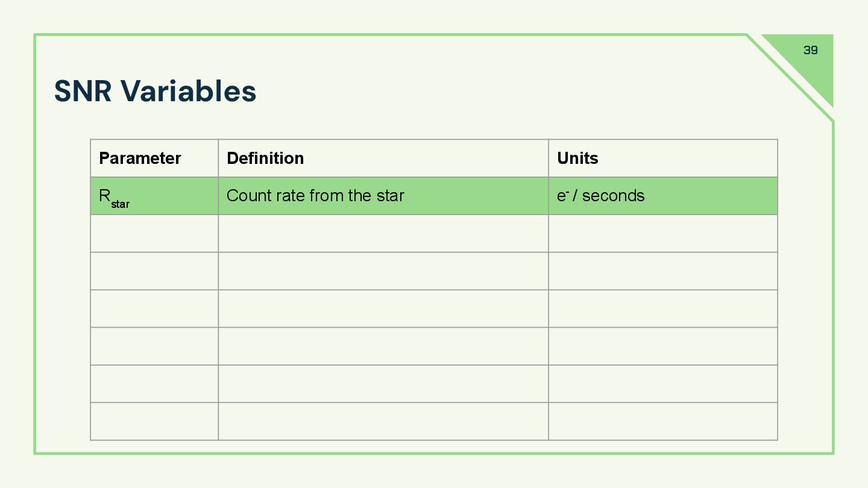Click the SNR Variables slide title
Screen dimensions: 868x488
156,91
